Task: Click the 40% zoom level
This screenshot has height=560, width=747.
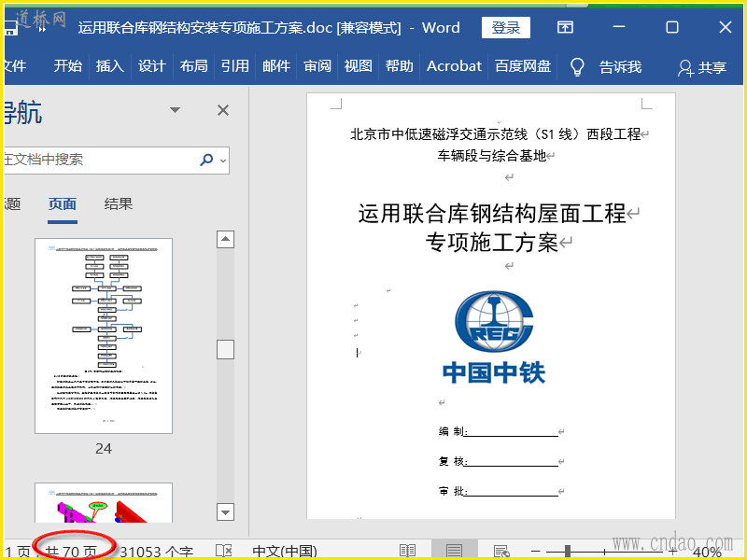Action: [x=707, y=553]
